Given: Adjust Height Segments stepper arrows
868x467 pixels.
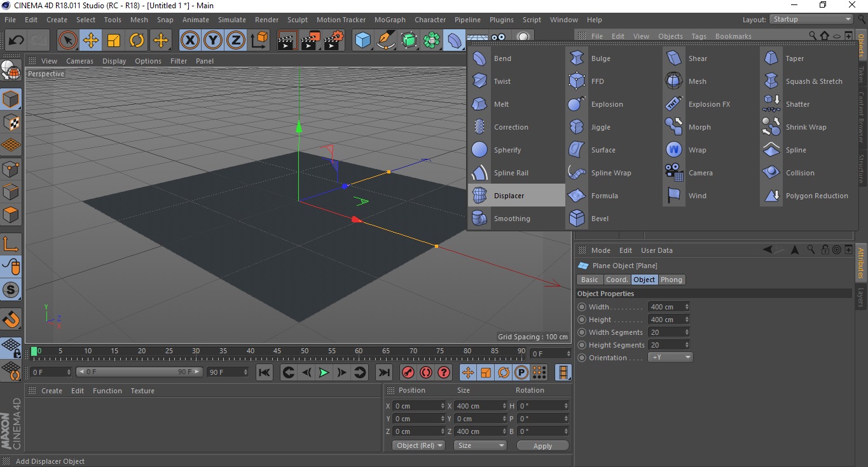Looking at the screenshot, I should pos(687,345).
